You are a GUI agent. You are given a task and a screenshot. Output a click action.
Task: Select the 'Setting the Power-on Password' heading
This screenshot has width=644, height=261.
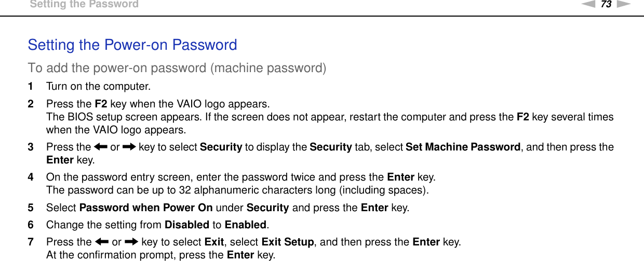(132, 45)
